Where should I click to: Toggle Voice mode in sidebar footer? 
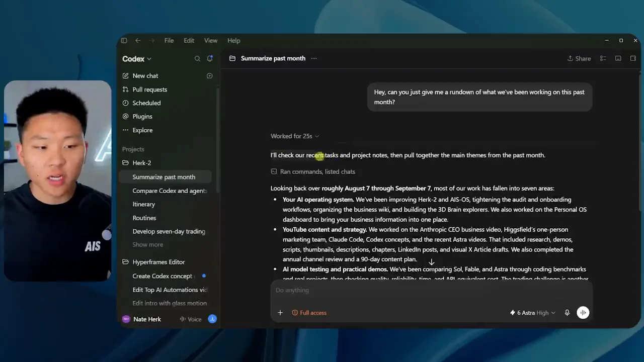tap(191, 319)
